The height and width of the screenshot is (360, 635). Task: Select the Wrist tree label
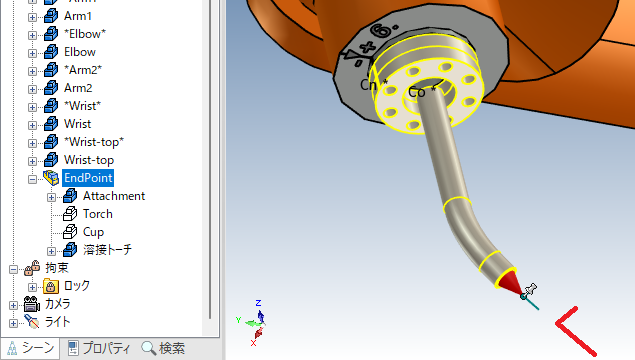pyautogui.click(x=77, y=124)
